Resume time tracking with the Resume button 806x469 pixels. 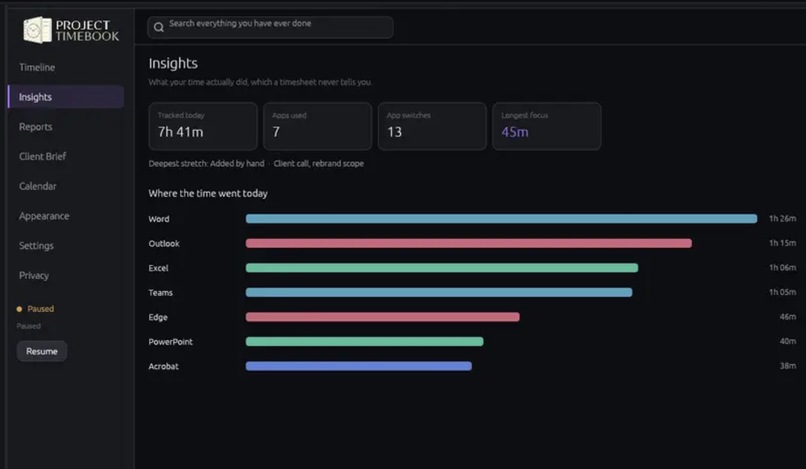click(42, 351)
